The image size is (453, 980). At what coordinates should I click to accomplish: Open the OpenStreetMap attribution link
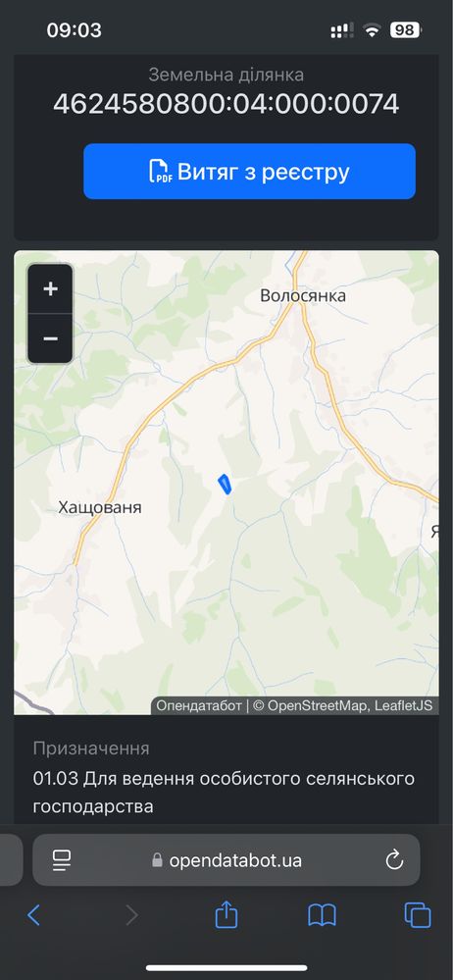coord(312,705)
